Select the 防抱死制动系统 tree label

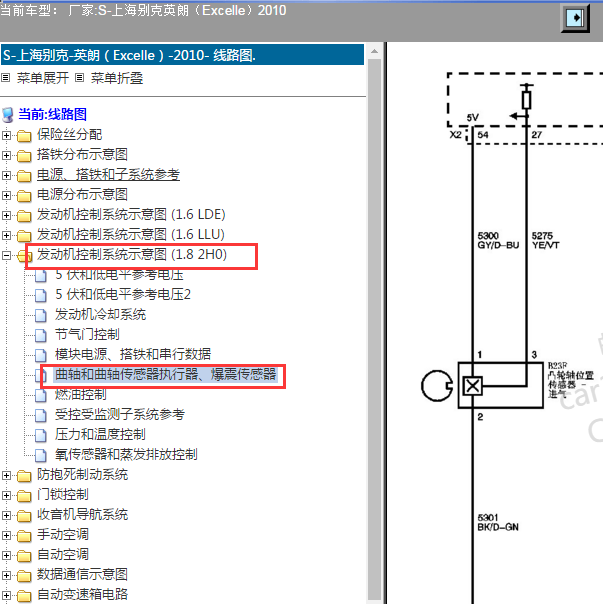pyautogui.click(x=82, y=475)
